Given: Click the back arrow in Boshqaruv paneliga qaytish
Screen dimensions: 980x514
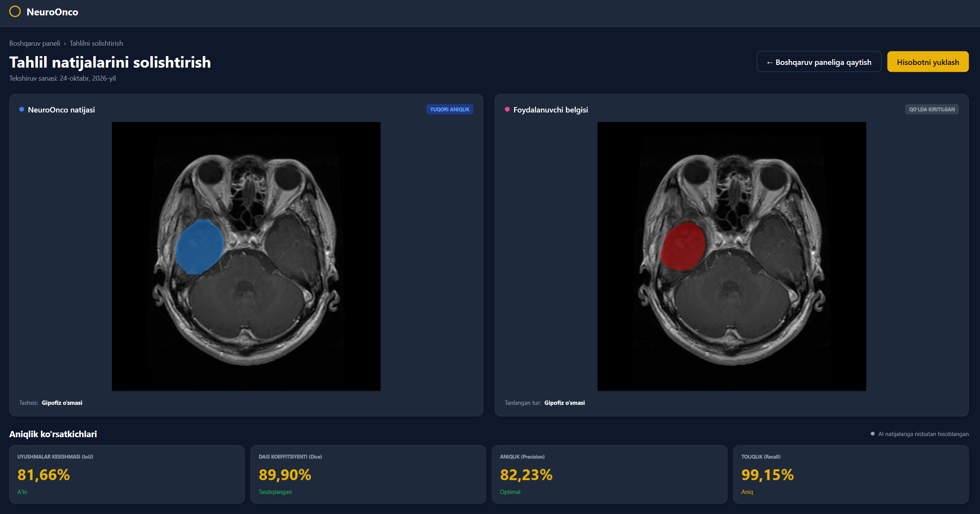Looking at the screenshot, I should [x=770, y=61].
